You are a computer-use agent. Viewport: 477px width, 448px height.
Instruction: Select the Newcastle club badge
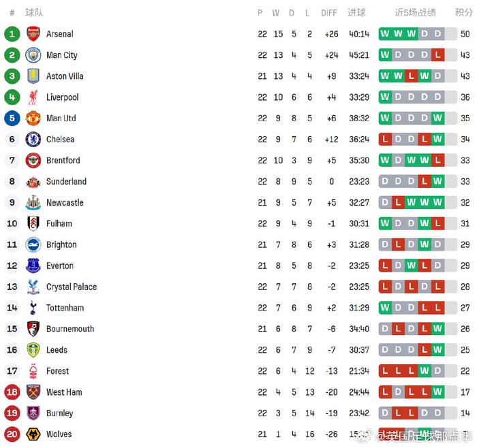pos(33,203)
